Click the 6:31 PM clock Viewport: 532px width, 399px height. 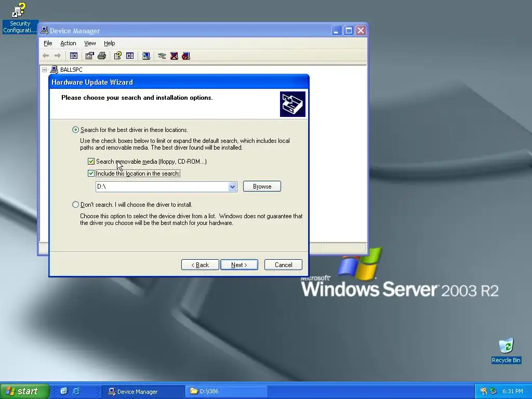512,391
